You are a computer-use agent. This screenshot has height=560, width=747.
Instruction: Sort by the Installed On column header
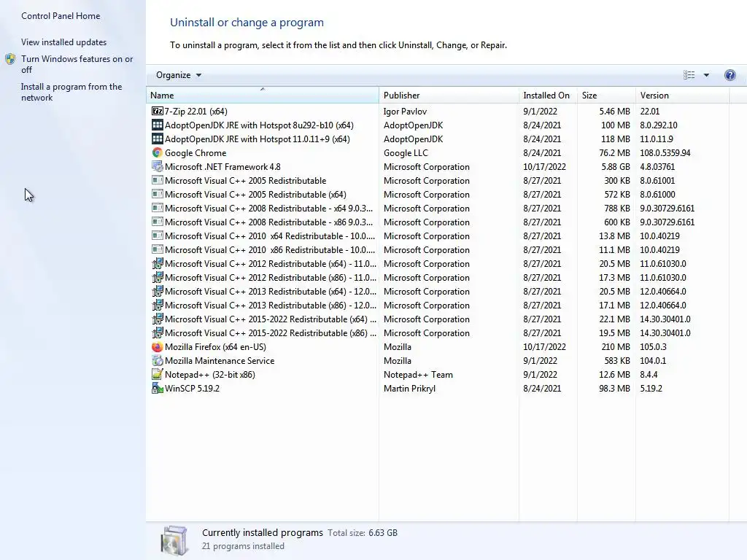point(548,95)
